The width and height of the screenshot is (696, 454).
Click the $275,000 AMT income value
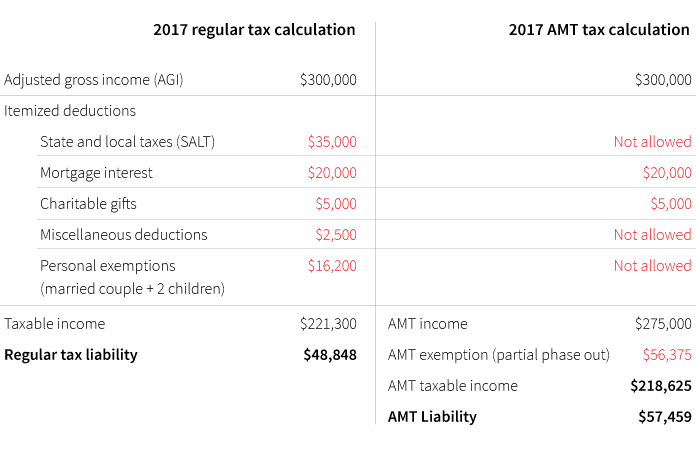click(x=663, y=324)
